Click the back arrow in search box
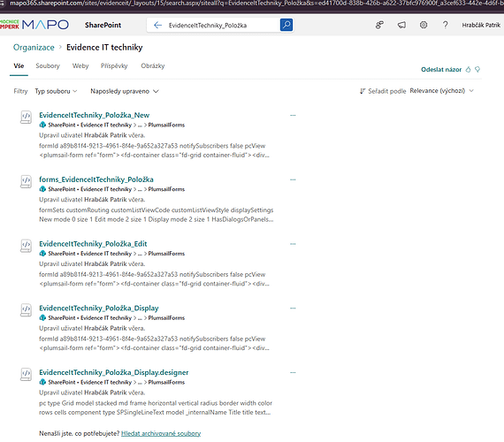504x442 pixels. pos(157,25)
